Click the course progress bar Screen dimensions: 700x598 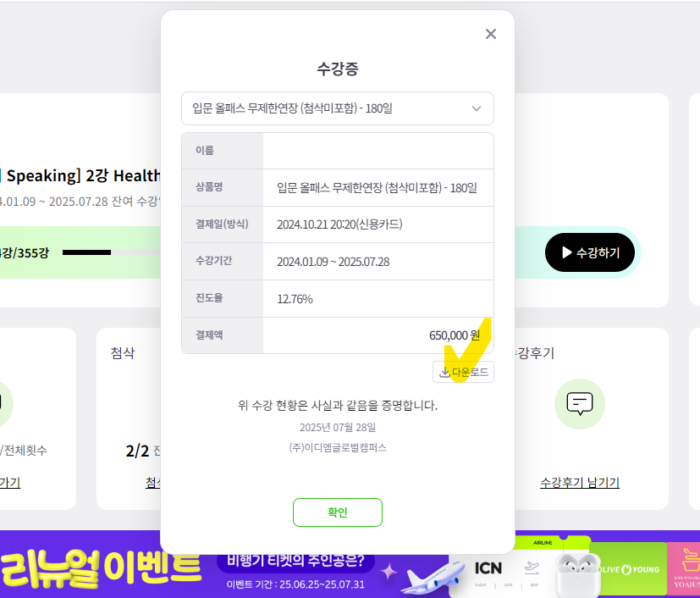[x=112, y=252]
